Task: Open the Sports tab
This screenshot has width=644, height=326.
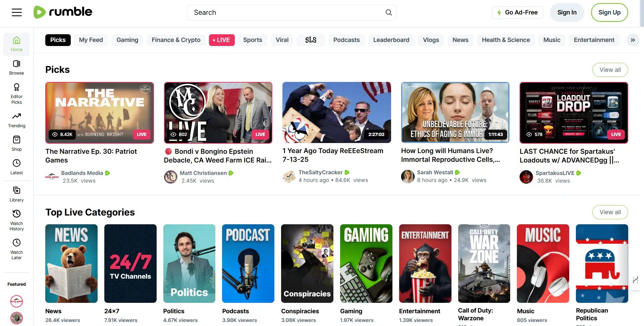Action: tap(253, 40)
